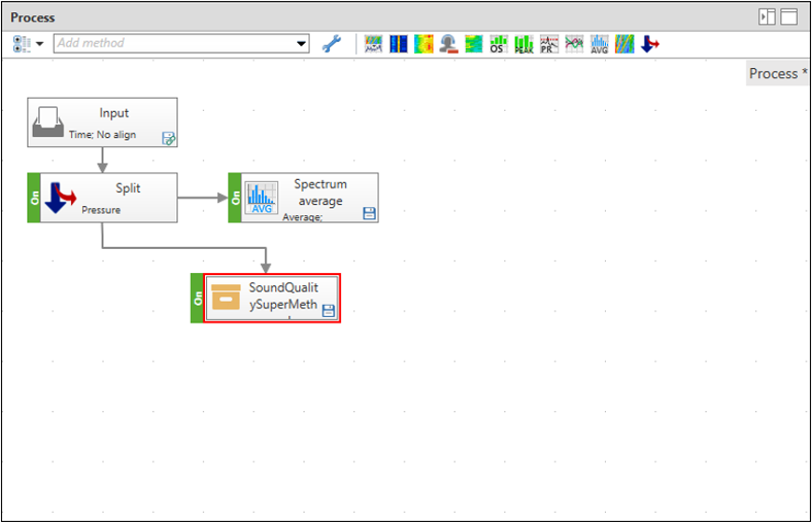Toggle the On switch of Spectrum average
Viewport: 812px width, 522px height.
click(236, 198)
